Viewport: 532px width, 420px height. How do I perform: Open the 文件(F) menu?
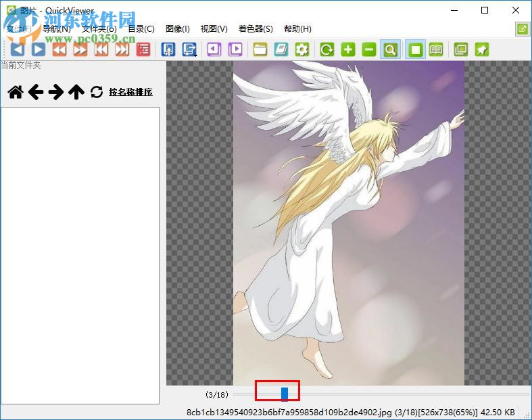[19, 29]
